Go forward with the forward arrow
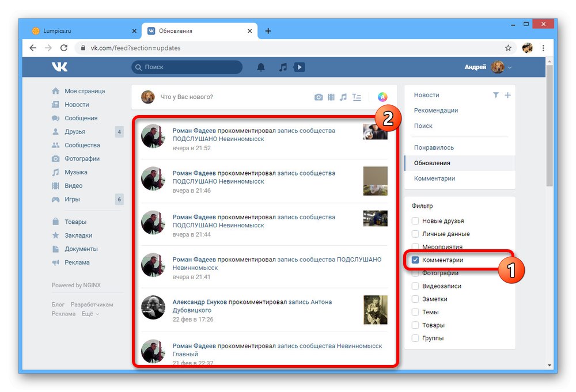This screenshot has height=392, width=576. tap(48, 48)
